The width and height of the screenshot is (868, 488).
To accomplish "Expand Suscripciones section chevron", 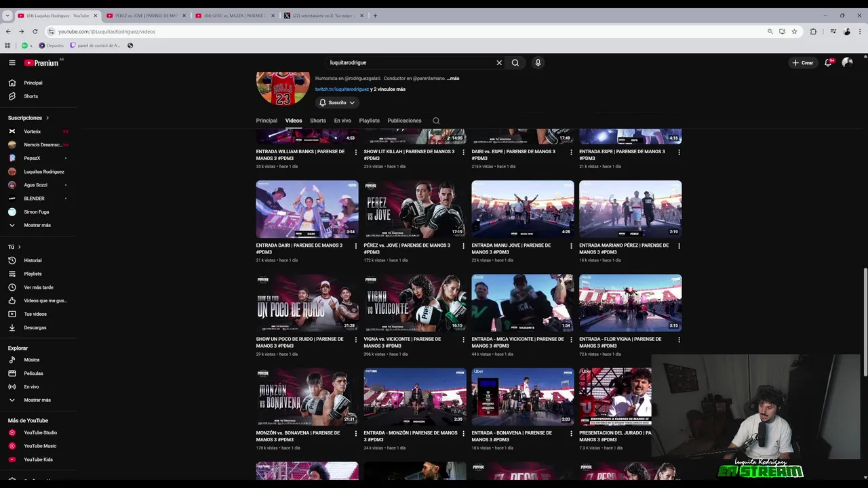I will pos(47,118).
